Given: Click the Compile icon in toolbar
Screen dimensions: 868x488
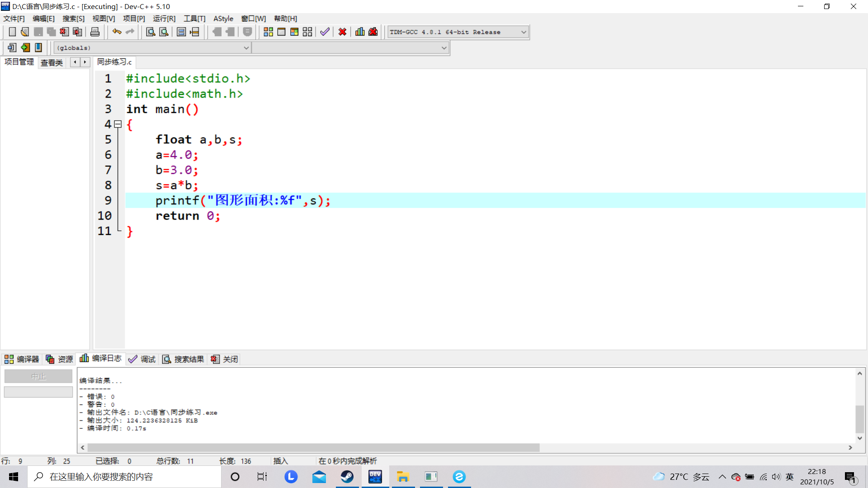Looking at the screenshot, I should (x=268, y=32).
